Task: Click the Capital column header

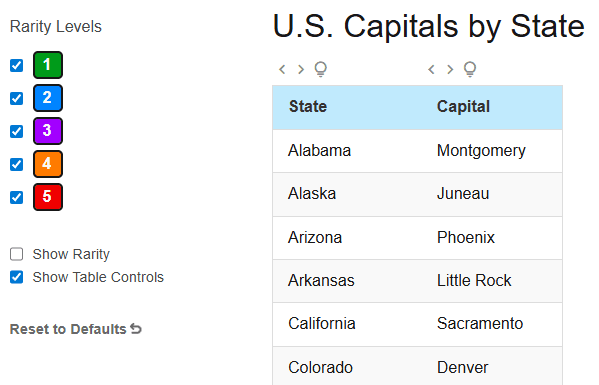Action: pyautogui.click(x=463, y=107)
